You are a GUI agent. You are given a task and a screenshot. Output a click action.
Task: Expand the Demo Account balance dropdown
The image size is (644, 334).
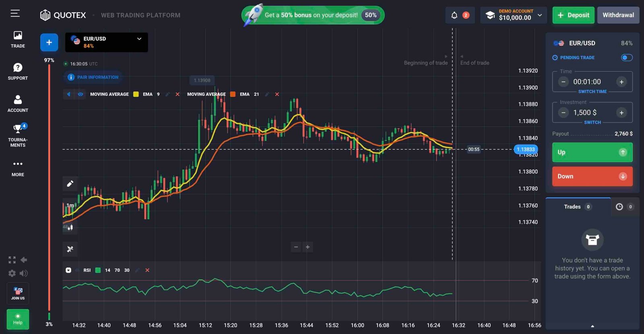pos(514,15)
